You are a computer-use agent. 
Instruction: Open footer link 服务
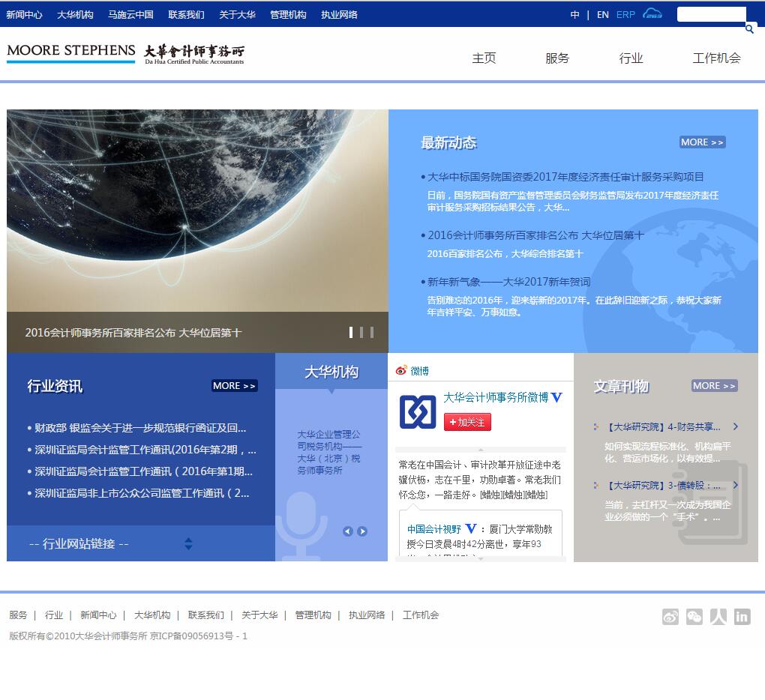click(18, 615)
